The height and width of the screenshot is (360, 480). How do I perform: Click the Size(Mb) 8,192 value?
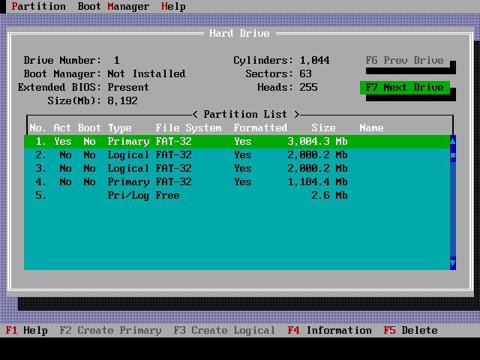[x=123, y=101]
